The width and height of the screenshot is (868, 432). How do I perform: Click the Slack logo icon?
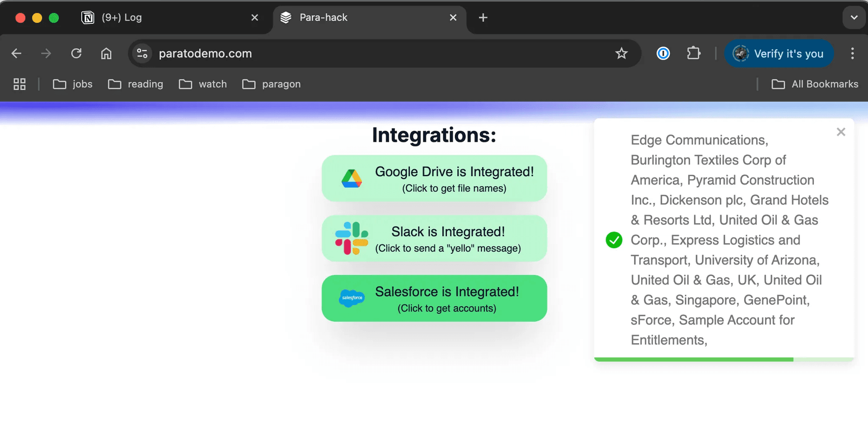pos(351,238)
